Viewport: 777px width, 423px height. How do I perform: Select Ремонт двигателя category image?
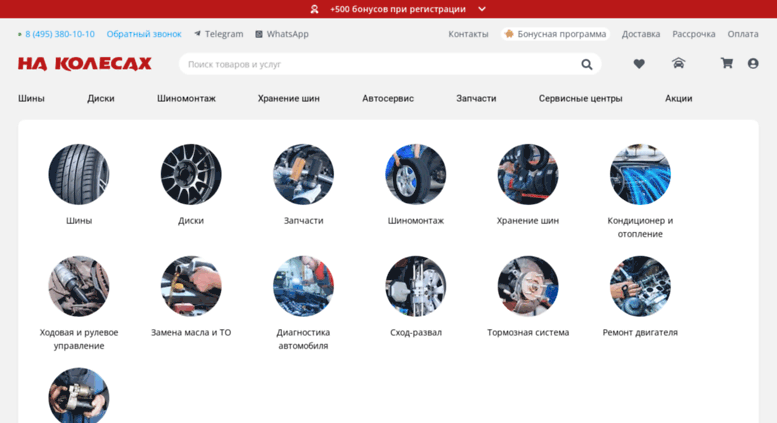coord(640,286)
